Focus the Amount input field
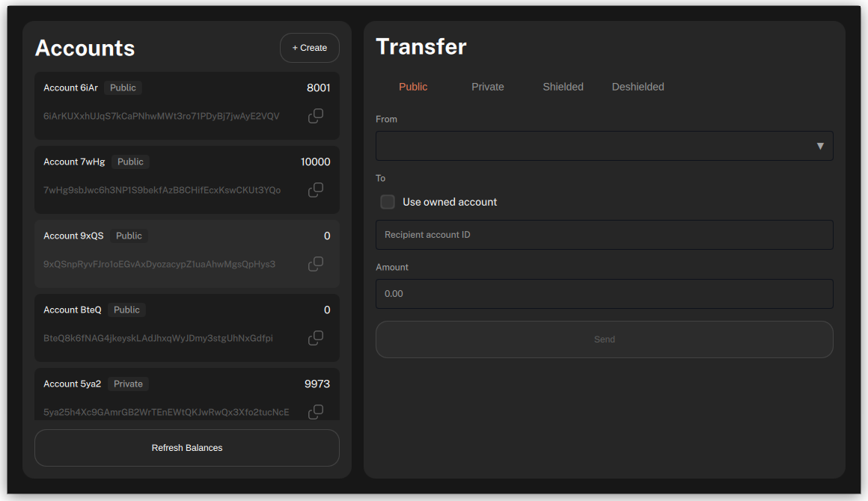The width and height of the screenshot is (868, 501). (604, 294)
